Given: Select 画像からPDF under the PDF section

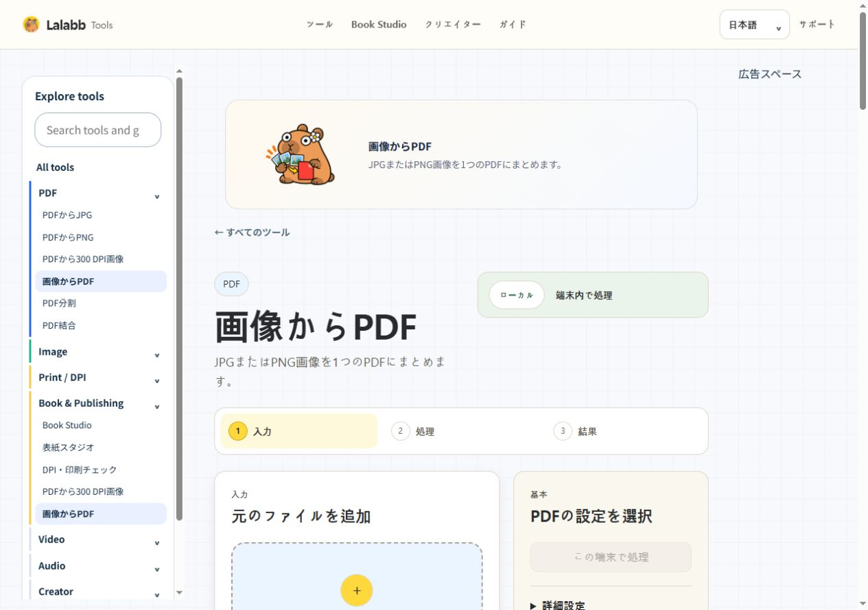Looking at the screenshot, I should pos(101,281).
